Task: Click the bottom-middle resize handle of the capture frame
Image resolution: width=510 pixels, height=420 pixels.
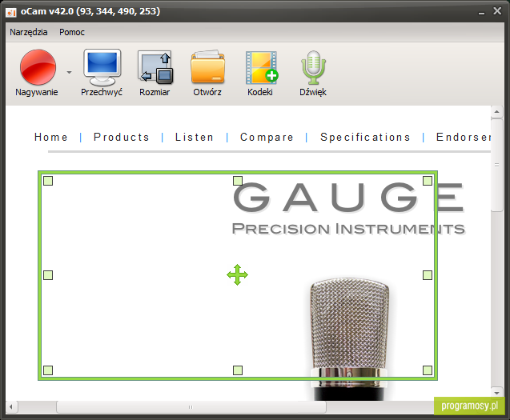Action: 238,370
